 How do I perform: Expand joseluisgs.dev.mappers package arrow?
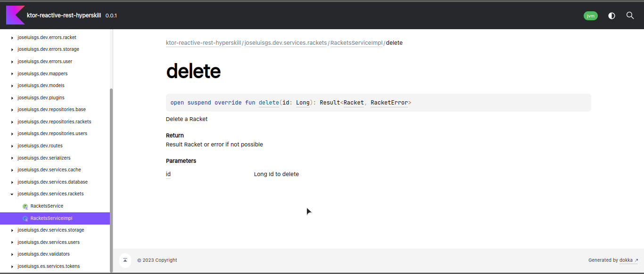[x=12, y=74]
